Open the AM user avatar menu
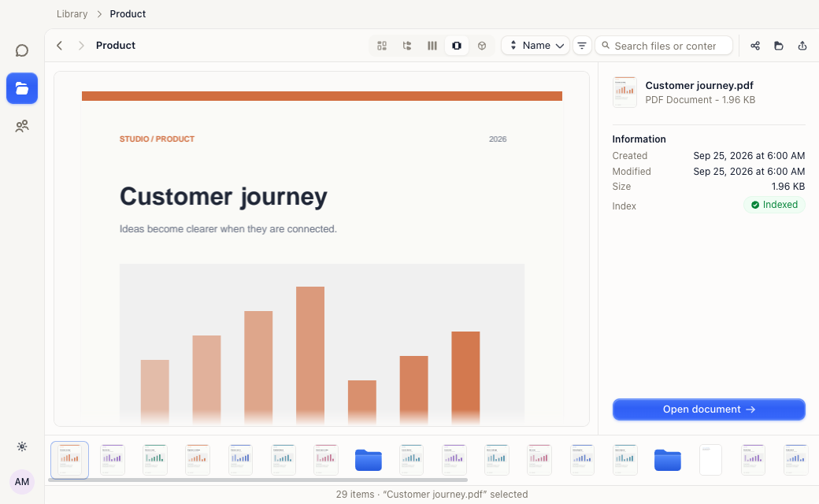Image resolution: width=819 pixels, height=504 pixels. [22, 481]
